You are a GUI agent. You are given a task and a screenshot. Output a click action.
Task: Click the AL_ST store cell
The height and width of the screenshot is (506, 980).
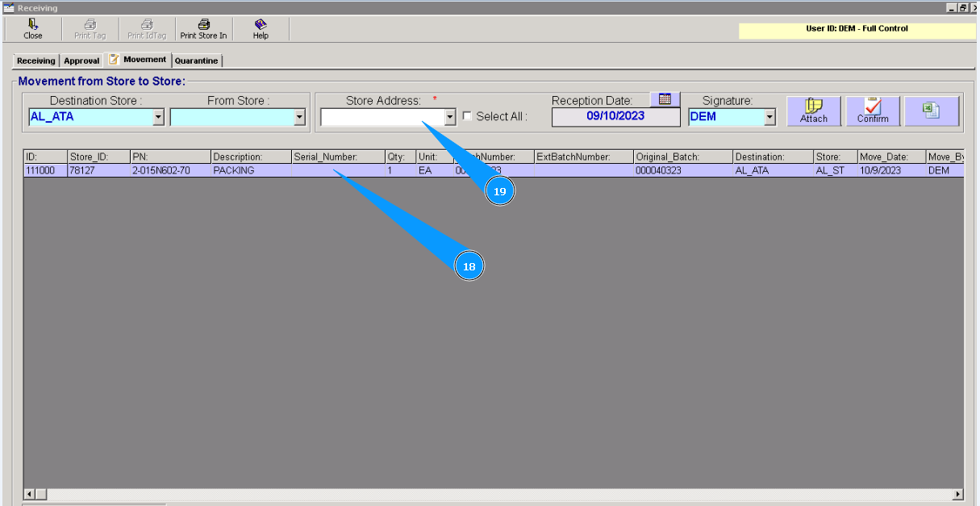pyautogui.click(x=835, y=171)
